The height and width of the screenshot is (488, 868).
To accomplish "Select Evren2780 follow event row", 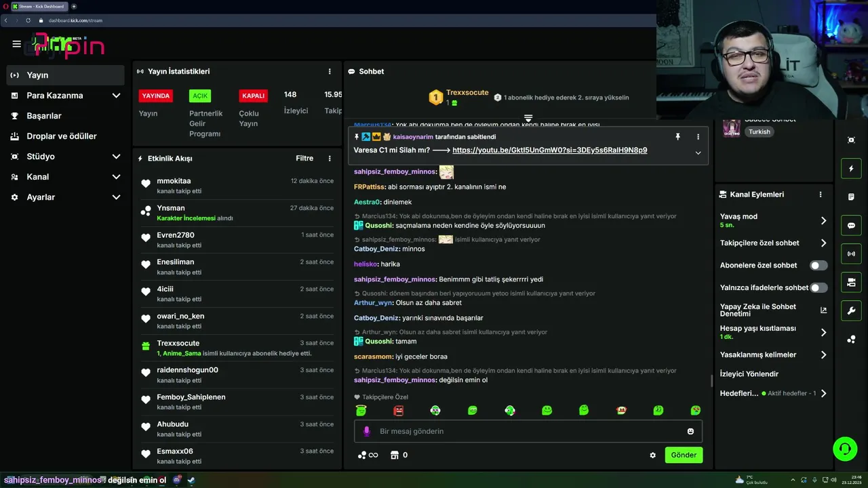I will tap(237, 240).
